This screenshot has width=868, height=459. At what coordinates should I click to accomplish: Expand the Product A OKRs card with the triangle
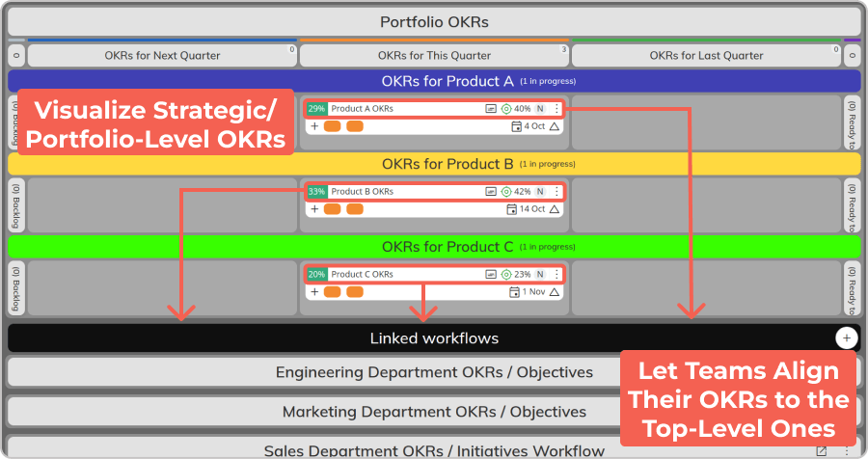(x=555, y=126)
